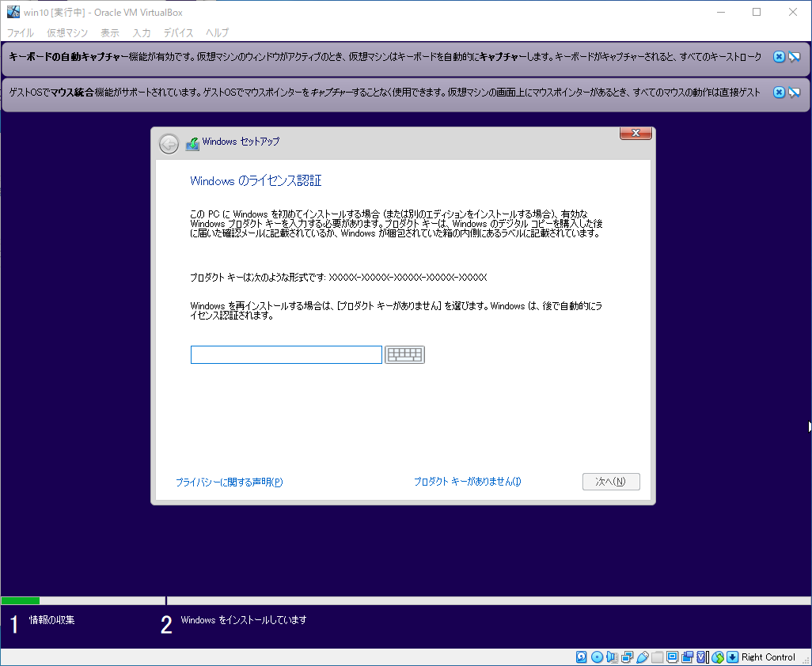The image size is (812, 666).
Task: Open the デバイス menu
Action: [178, 32]
